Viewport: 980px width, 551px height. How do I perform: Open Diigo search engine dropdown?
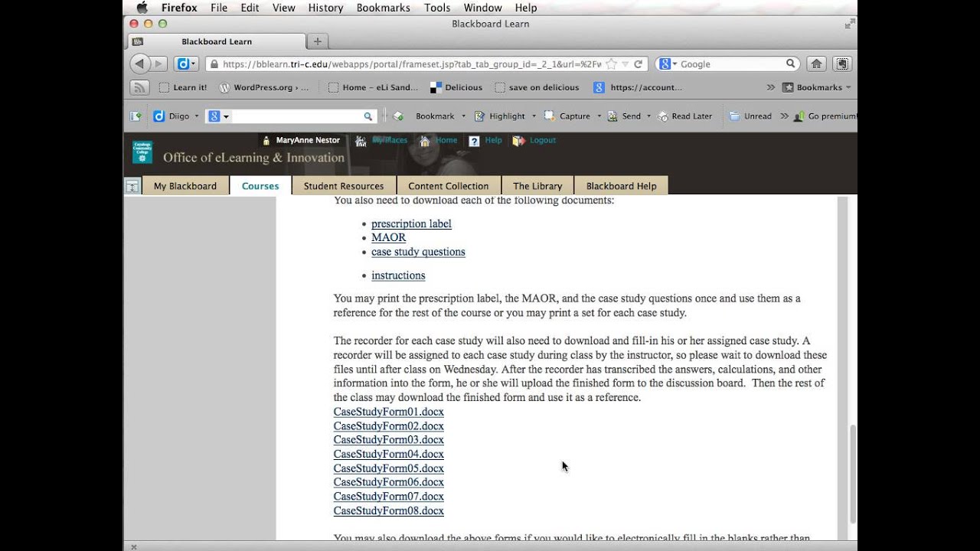tap(218, 116)
